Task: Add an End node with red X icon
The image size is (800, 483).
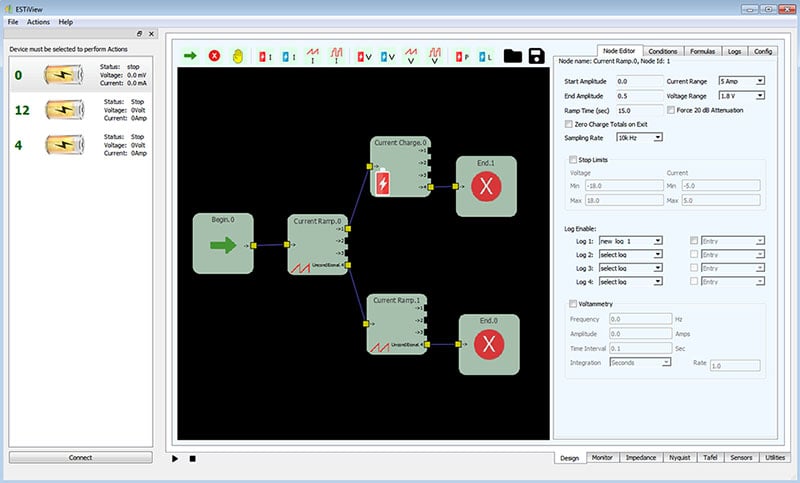Action: coord(214,56)
